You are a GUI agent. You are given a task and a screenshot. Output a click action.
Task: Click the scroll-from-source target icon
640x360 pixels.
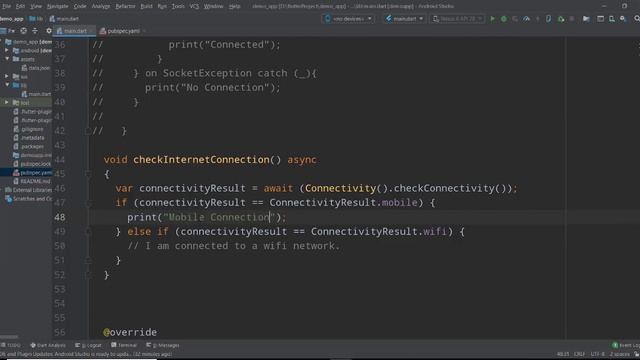click(24, 31)
